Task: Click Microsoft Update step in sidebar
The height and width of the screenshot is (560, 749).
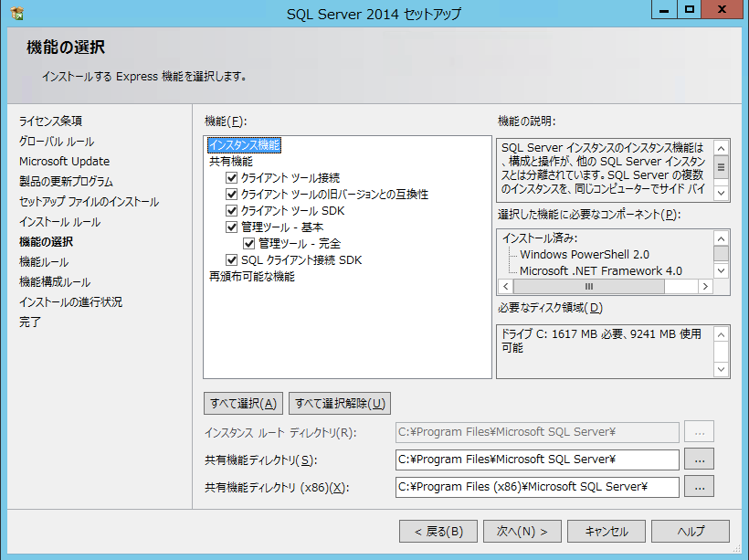Action: coord(65,162)
